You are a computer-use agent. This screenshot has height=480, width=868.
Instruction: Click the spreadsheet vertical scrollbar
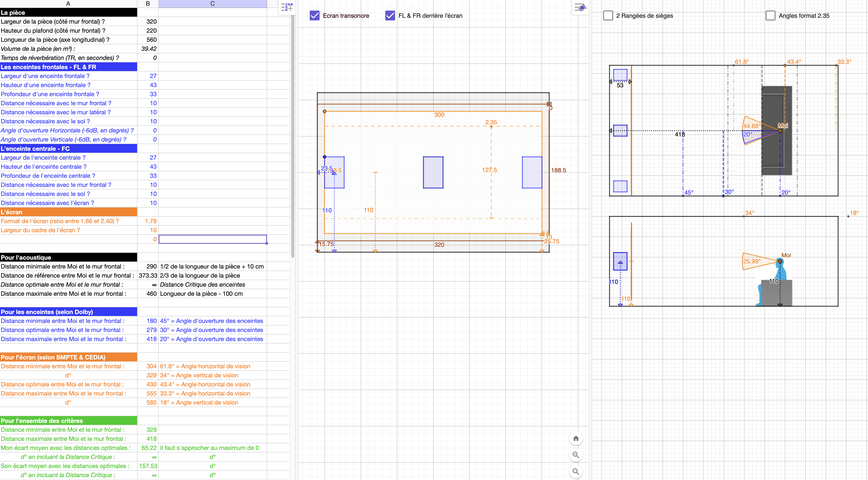pyautogui.click(x=293, y=135)
